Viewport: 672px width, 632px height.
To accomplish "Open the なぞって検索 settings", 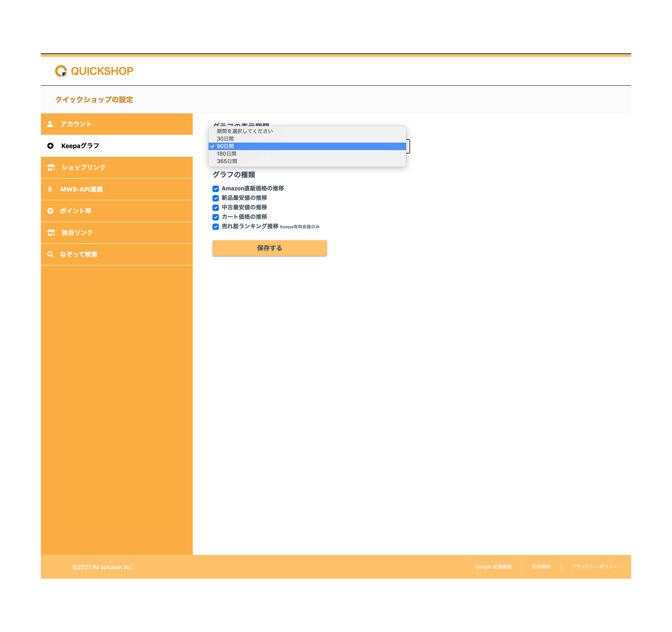I will coord(117,254).
